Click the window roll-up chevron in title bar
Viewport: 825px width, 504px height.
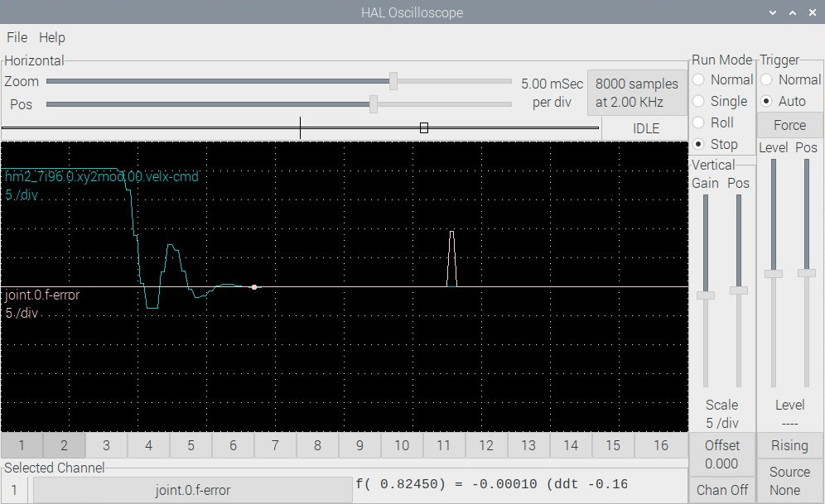coord(793,12)
